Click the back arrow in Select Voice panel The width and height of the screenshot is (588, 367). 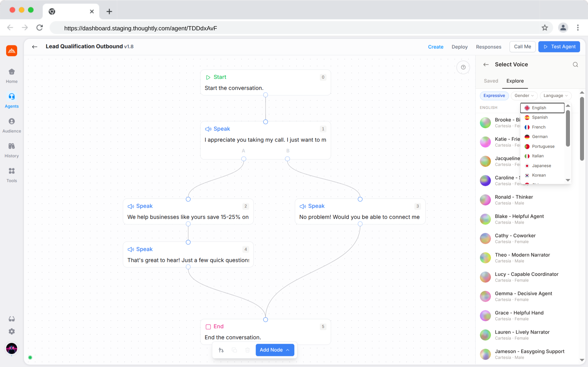[486, 64]
